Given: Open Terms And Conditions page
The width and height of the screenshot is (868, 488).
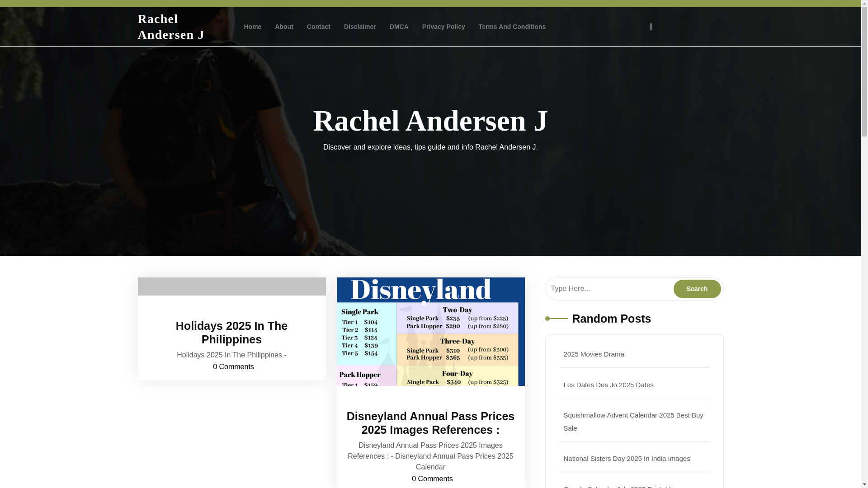Looking at the screenshot, I should pyautogui.click(x=512, y=27).
